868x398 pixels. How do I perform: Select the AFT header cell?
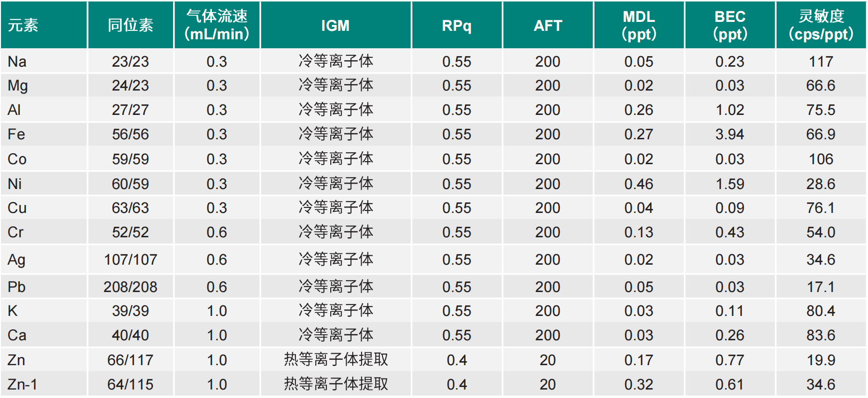[x=548, y=25]
